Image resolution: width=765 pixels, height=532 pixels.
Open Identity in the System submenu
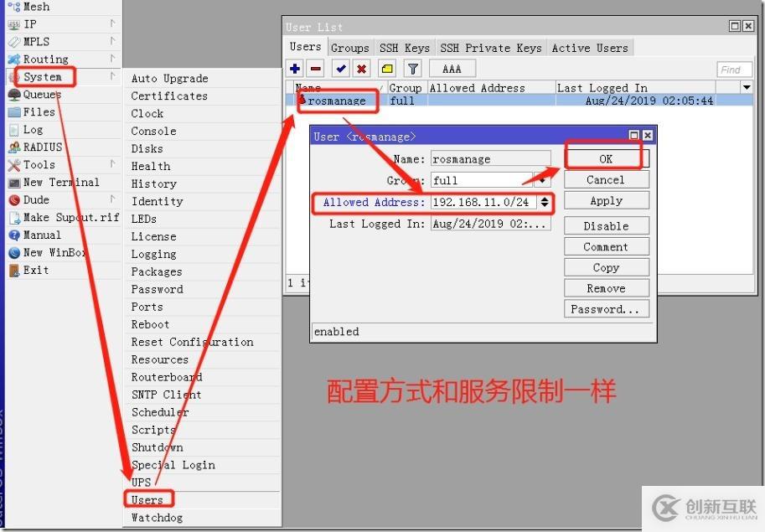point(203,201)
